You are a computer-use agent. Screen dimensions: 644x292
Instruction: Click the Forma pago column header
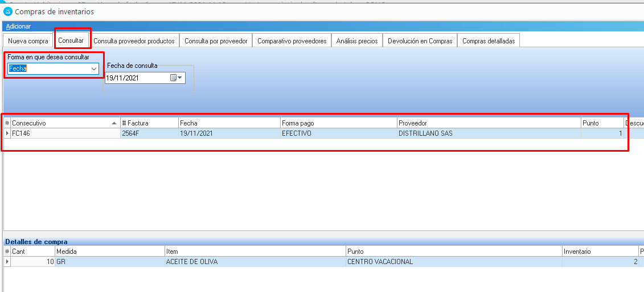pos(338,123)
